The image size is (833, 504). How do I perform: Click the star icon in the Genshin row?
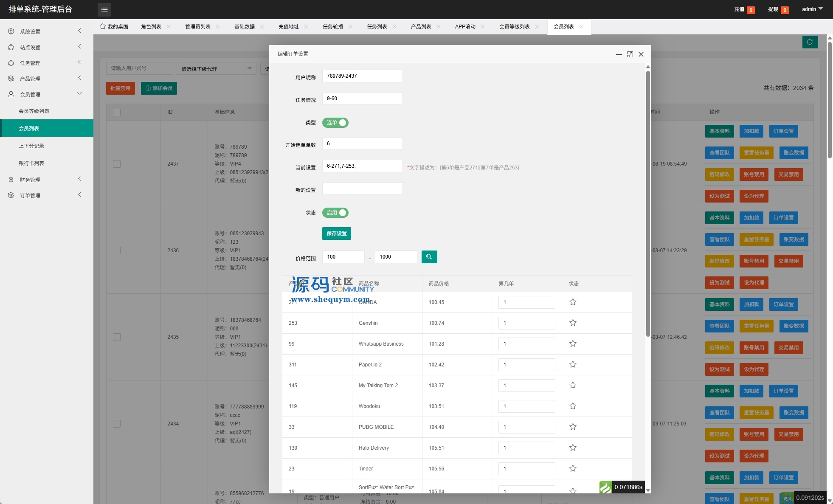click(573, 323)
